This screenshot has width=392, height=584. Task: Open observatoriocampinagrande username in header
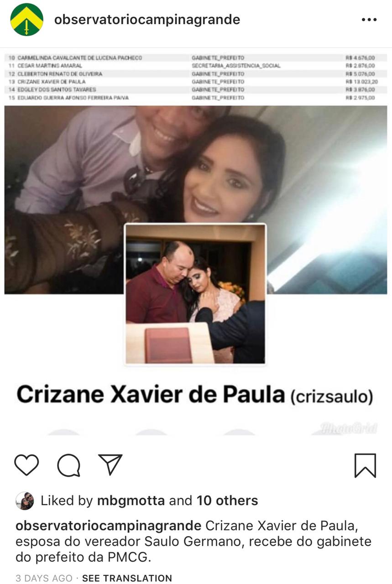147,20
